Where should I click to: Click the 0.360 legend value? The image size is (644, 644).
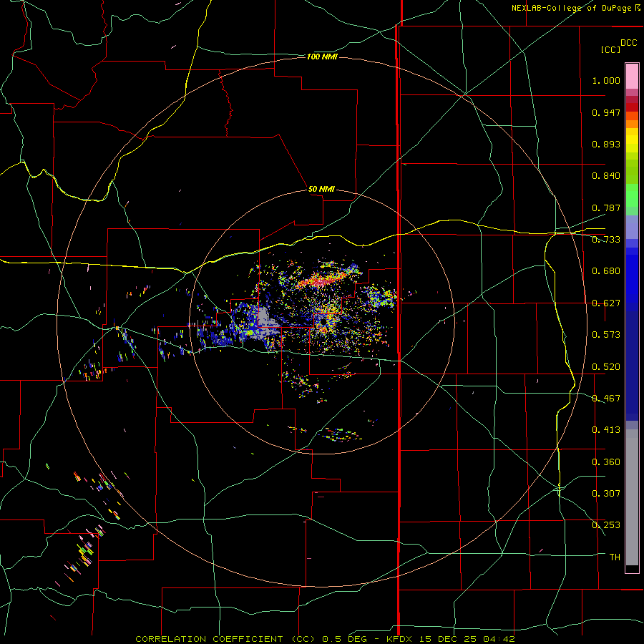[606, 462]
